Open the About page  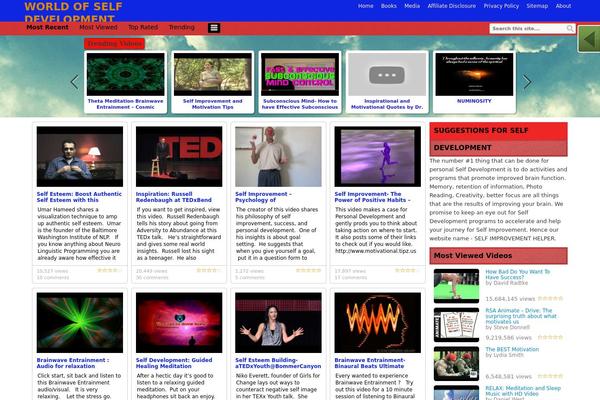pyautogui.click(x=563, y=6)
